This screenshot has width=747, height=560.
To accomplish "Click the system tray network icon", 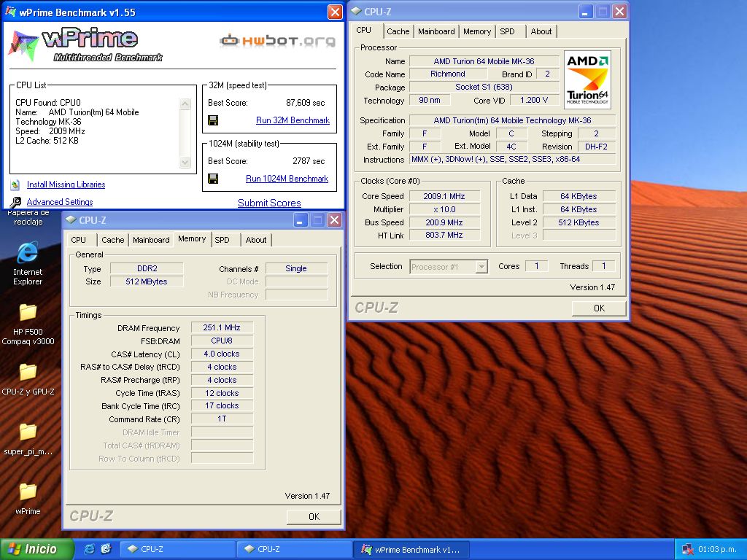I will pyautogui.click(x=687, y=550).
